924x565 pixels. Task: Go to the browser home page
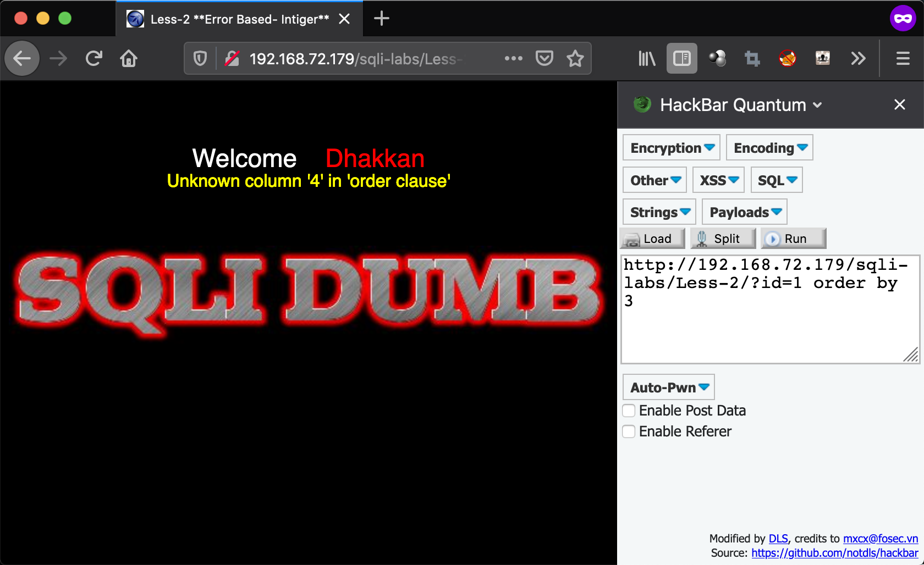129,58
